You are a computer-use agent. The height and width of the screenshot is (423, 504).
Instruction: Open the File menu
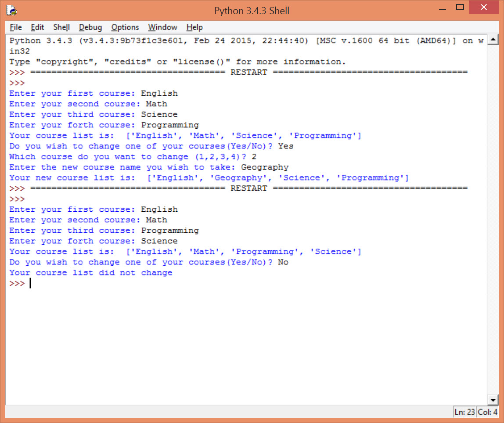pyautogui.click(x=15, y=27)
